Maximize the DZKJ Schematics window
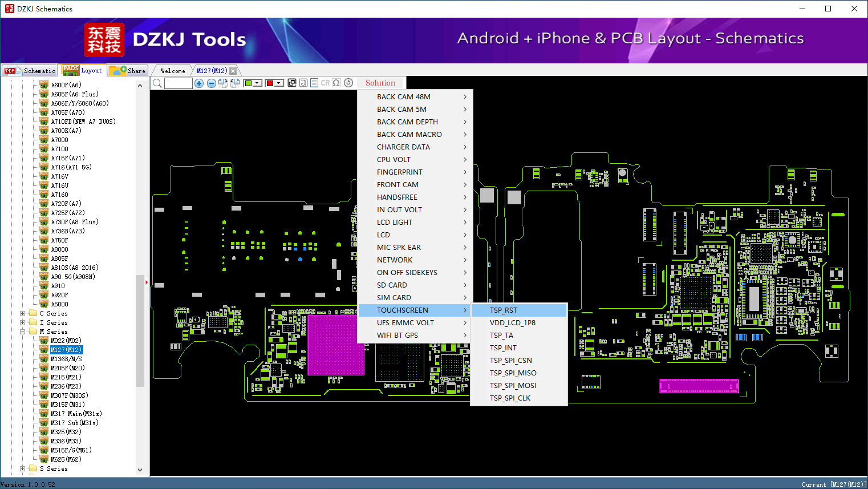Viewport: 868px width, 489px height. click(x=828, y=9)
